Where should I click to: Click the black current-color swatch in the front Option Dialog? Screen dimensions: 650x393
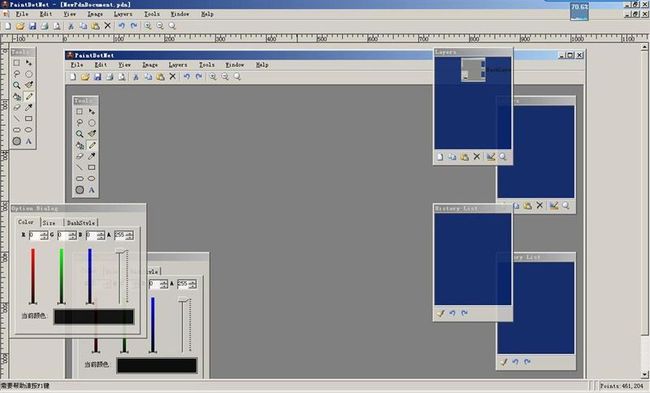[x=94, y=316]
